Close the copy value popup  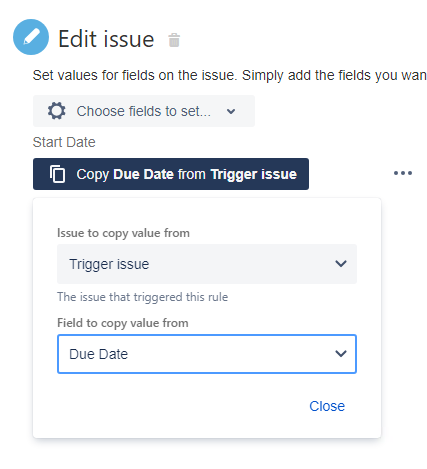[x=327, y=406]
